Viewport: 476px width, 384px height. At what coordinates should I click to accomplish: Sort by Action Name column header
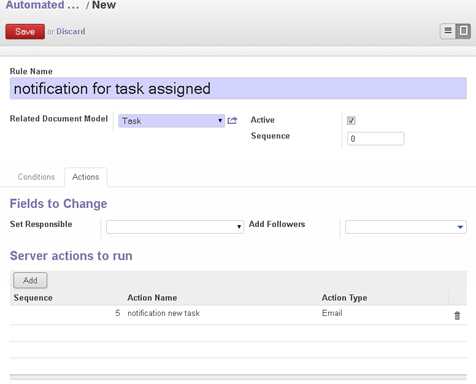tap(152, 298)
